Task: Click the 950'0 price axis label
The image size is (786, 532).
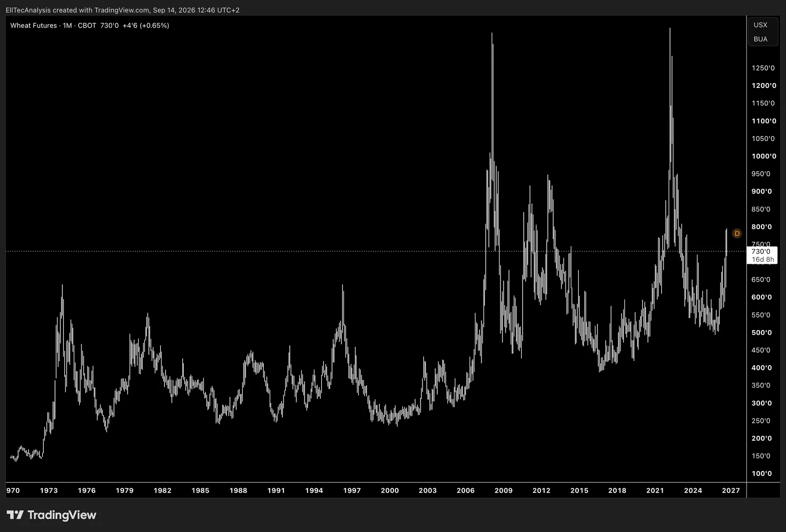Action: pos(761,174)
